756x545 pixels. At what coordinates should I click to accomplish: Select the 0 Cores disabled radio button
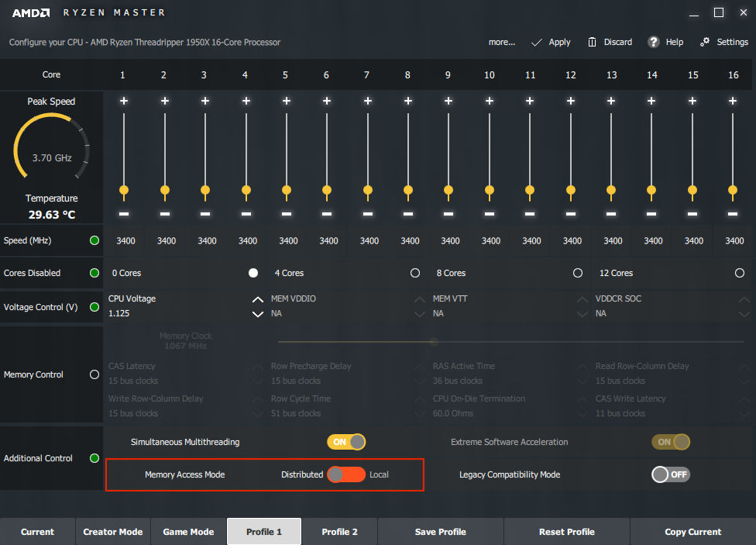(253, 273)
